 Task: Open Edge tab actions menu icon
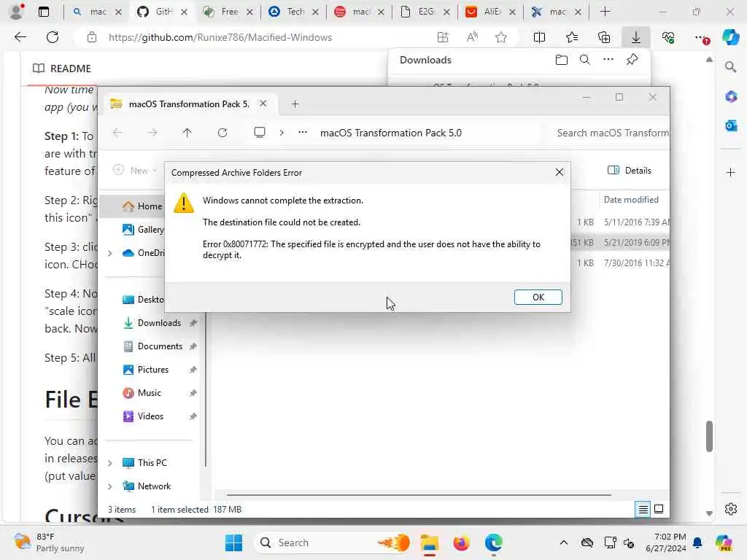tap(44, 12)
